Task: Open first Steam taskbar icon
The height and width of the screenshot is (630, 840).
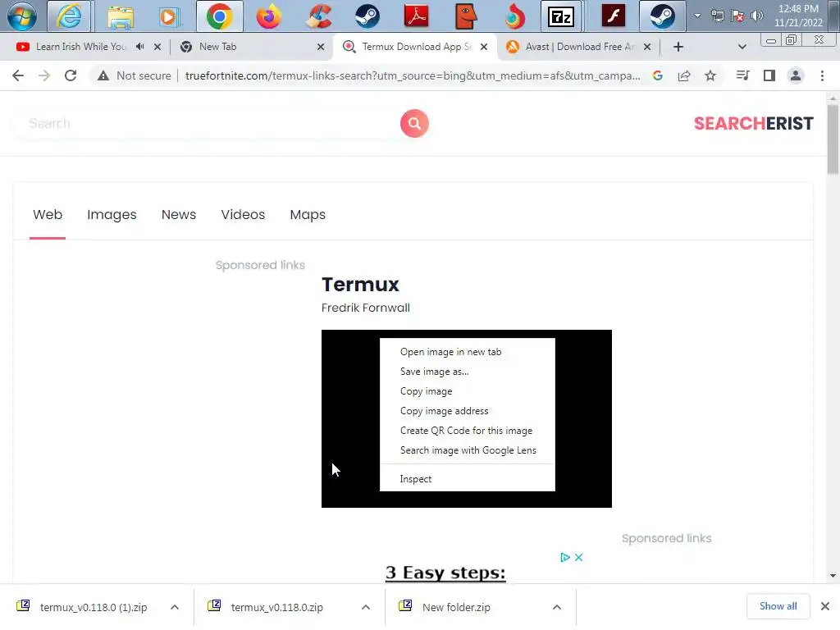Action: [367, 16]
